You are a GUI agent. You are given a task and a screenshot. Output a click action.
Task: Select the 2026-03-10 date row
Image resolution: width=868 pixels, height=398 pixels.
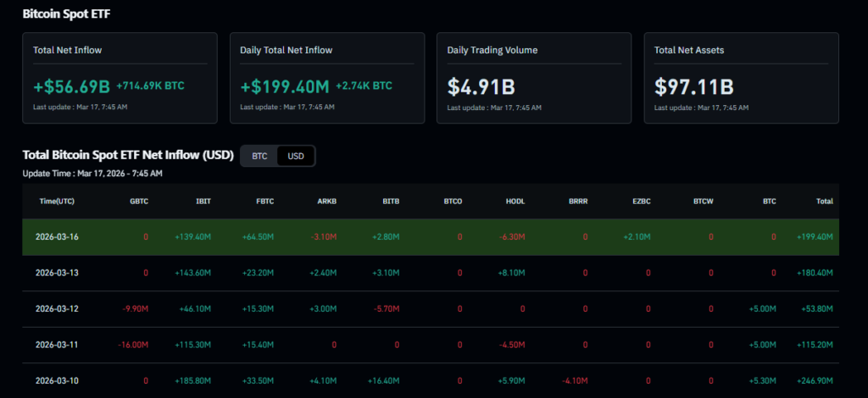(430, 380)
